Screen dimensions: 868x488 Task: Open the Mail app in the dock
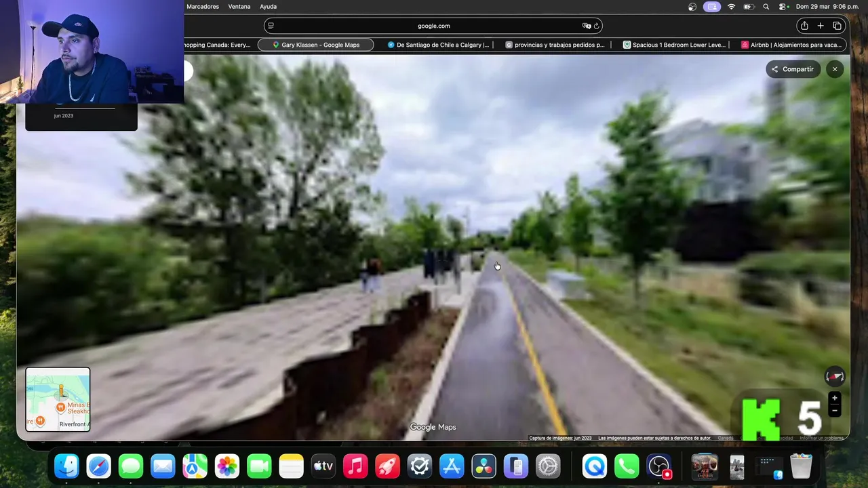[x=163, y=466]
